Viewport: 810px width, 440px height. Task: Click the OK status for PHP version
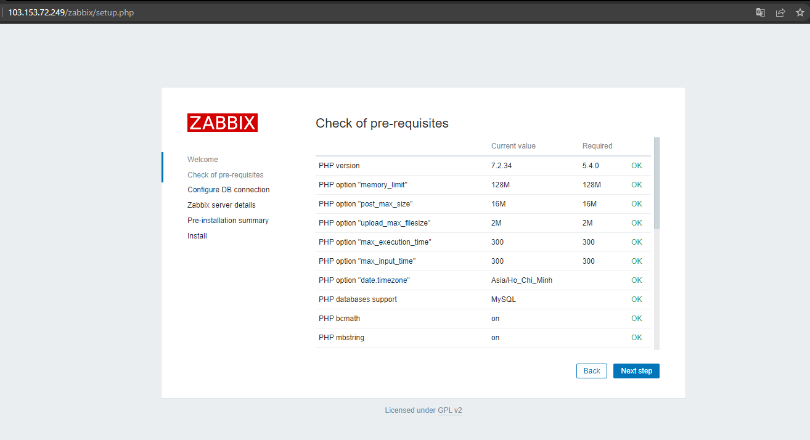point(636,166)
